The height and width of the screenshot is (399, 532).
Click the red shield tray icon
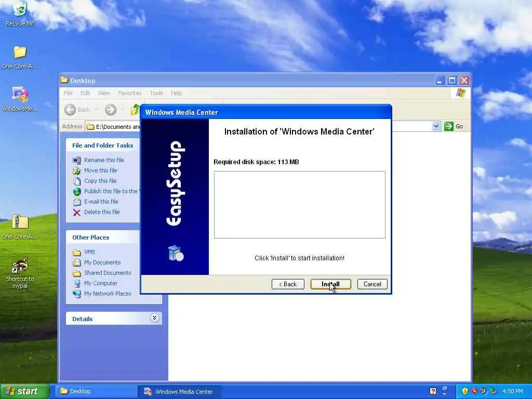pos(474,391)
